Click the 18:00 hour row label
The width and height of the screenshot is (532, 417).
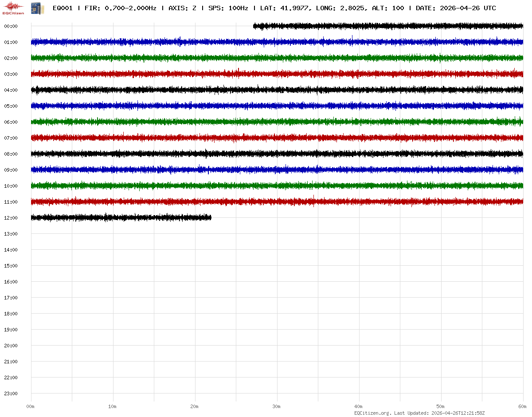click(x=11, y=314)
